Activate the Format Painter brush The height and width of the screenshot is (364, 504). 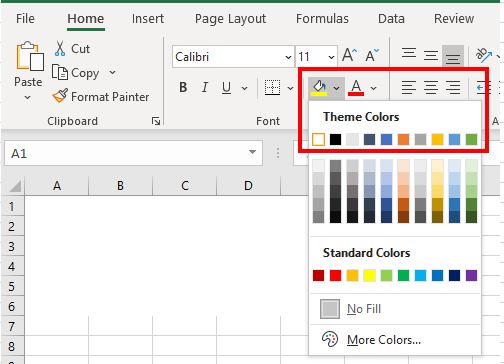[x=60, y=96]
